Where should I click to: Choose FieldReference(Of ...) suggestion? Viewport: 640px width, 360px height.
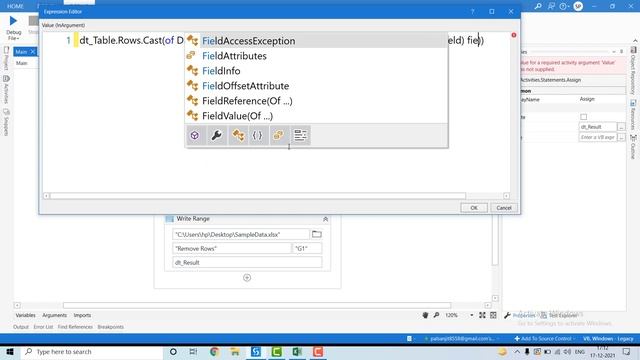pyautogui.click(x=316, y=101)
